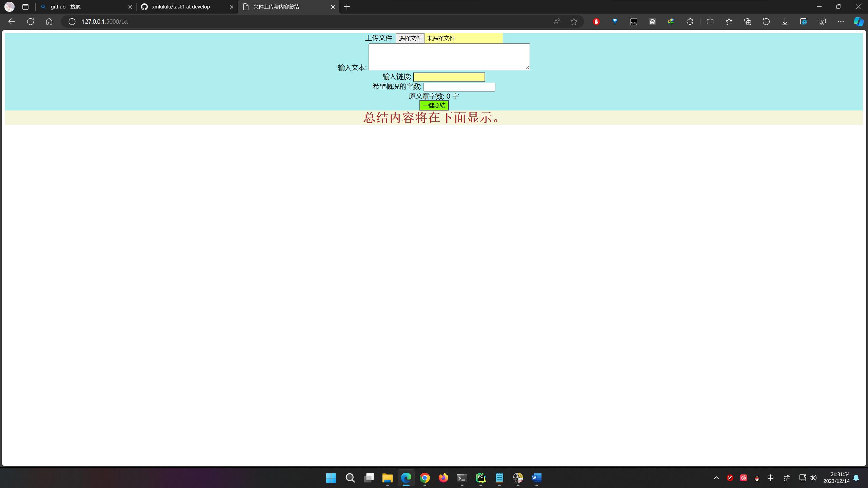
Task: Open the tab actions menu button
Action: [x=25, y=7]
